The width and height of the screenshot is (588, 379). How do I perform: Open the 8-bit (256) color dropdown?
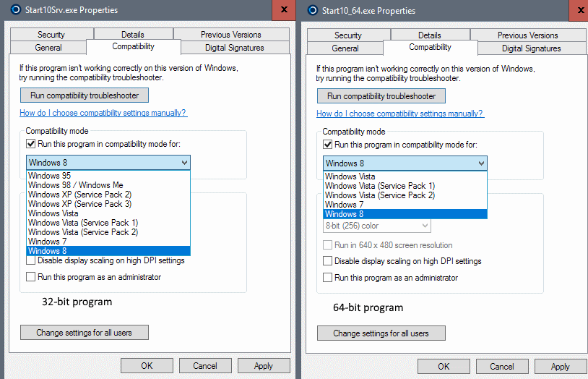click(x=377, y=226)
